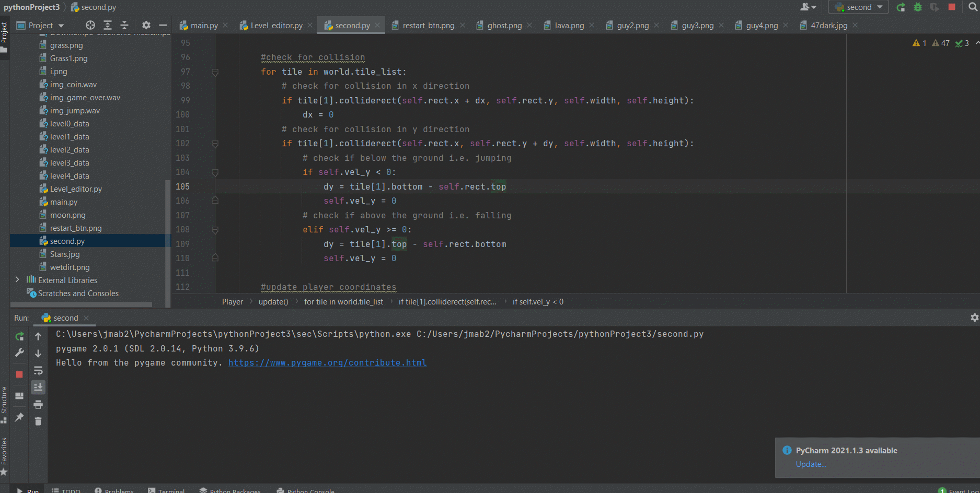The width and height of the screenshot is (980, 493).
Task: Click Collapse All in Project panel
Action: tap(124, 25)
